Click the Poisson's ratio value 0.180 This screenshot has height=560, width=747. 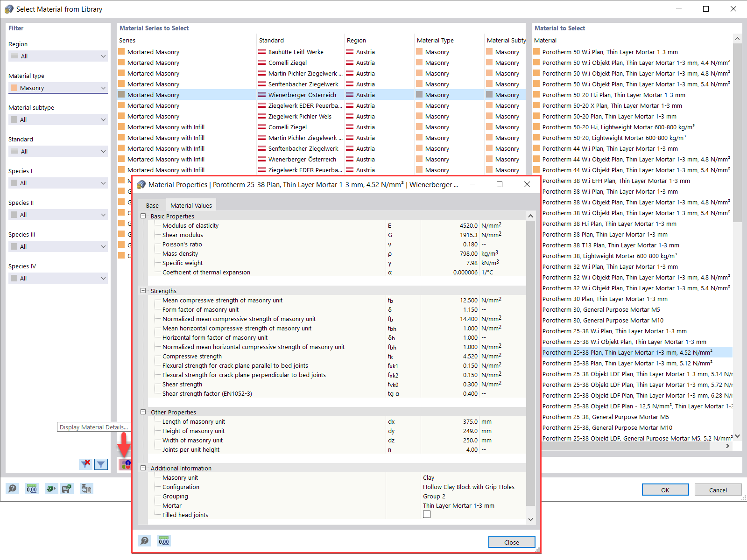(470, 244)
